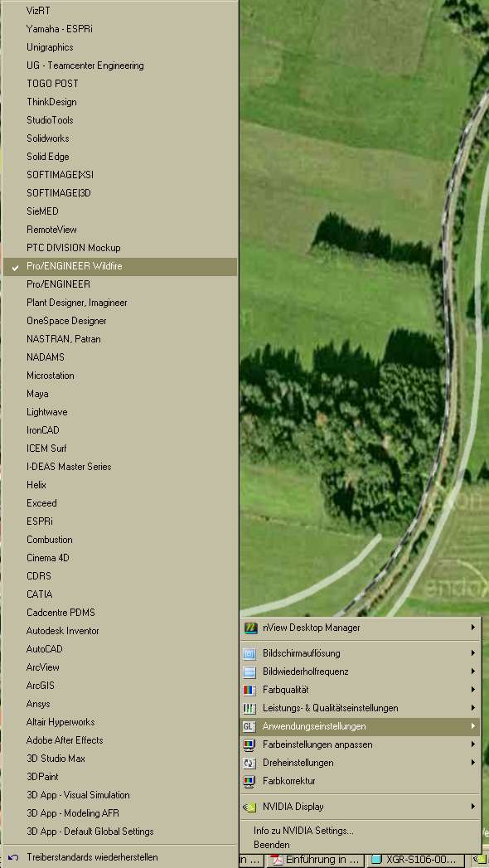Select Treiberstandards wiederherstellen
This screenshot has height=868, width=489.
tap(120, 857)
